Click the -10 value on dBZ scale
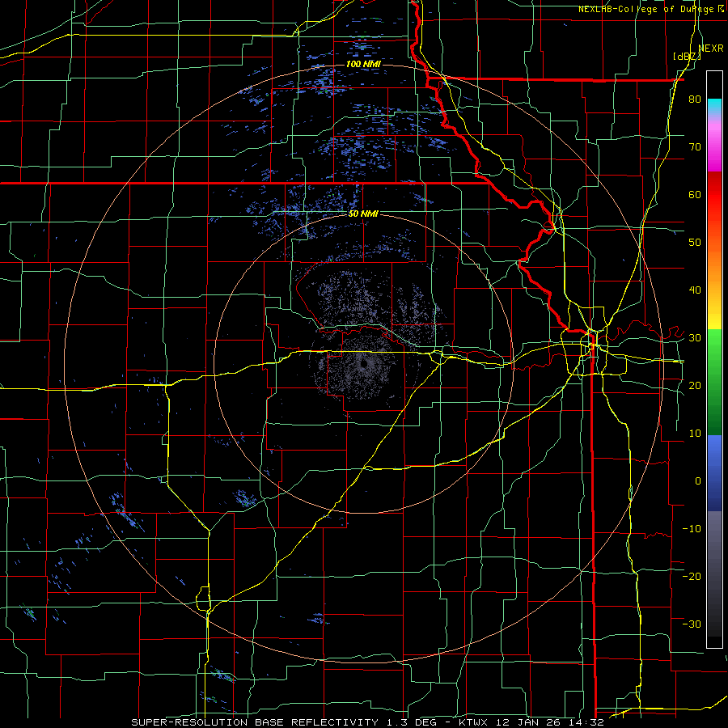Screen dimensions: 728x728 [692, 529]
